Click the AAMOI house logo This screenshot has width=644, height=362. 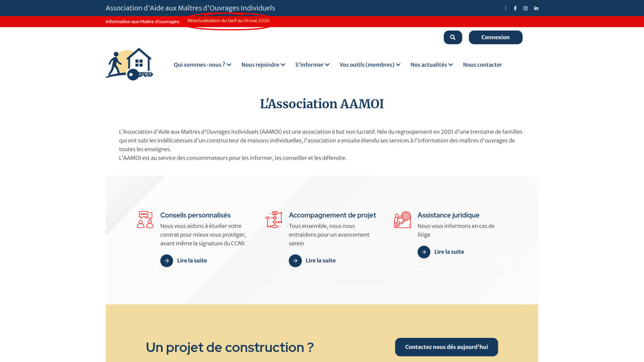tap(129, 64)
